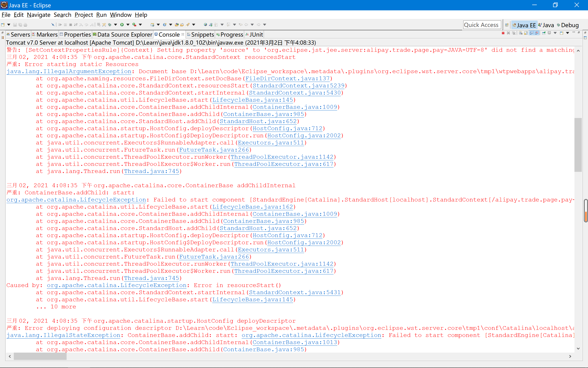Image resolution: width=588 pixels, height=368 pixels.
Task: Click the New Server/Web project icon
Action: pyautogui.click(x=152, y=25)
